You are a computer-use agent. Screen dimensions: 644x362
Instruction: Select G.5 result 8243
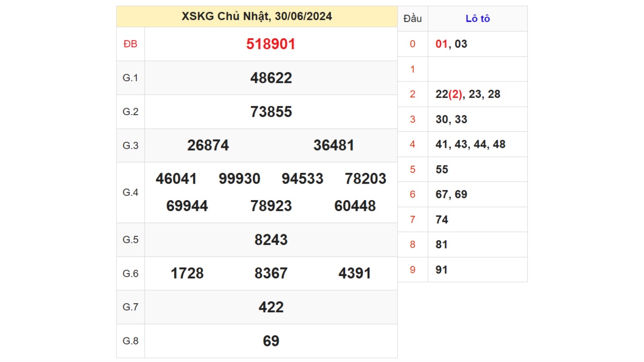click(271, 240)
